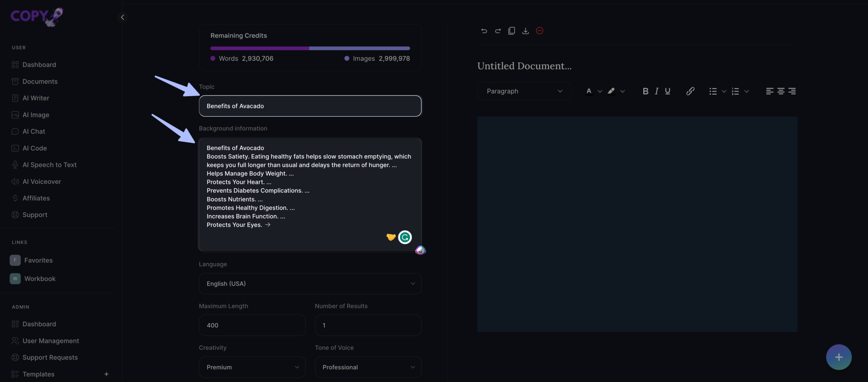Insert a hyperlink with link icon

click(690, 91)
